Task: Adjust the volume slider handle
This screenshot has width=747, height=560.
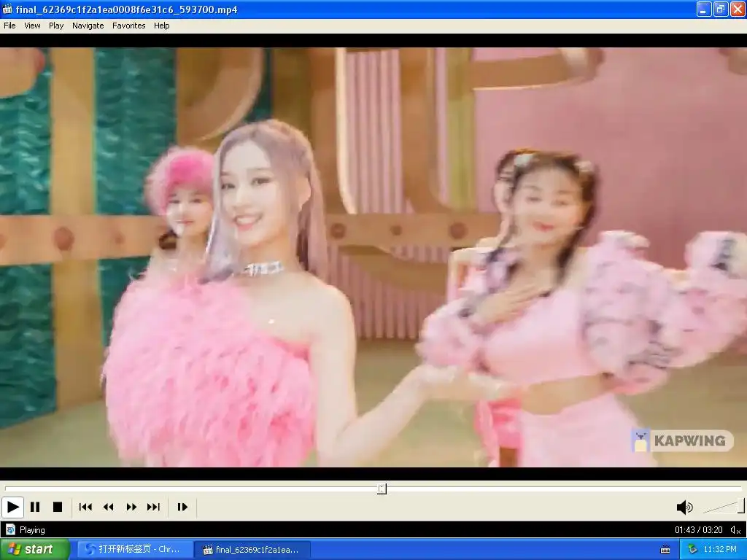Action: (741, 506)
